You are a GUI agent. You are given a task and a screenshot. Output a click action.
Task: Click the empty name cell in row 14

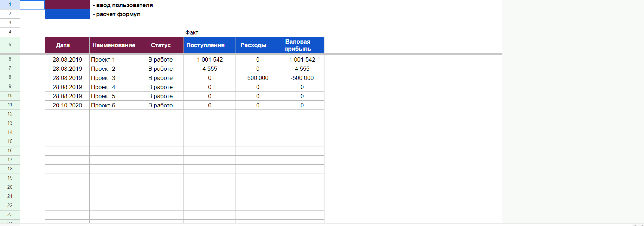coord(118,132)
